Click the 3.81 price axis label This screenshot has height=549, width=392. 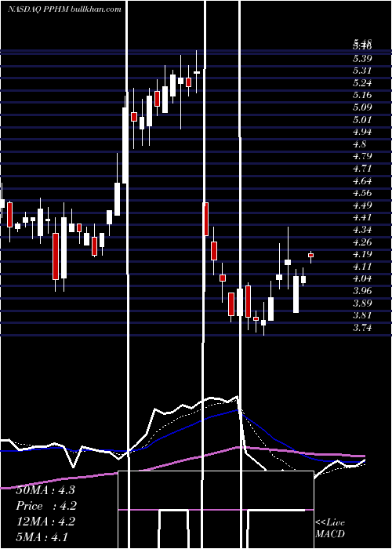(362, 315)
